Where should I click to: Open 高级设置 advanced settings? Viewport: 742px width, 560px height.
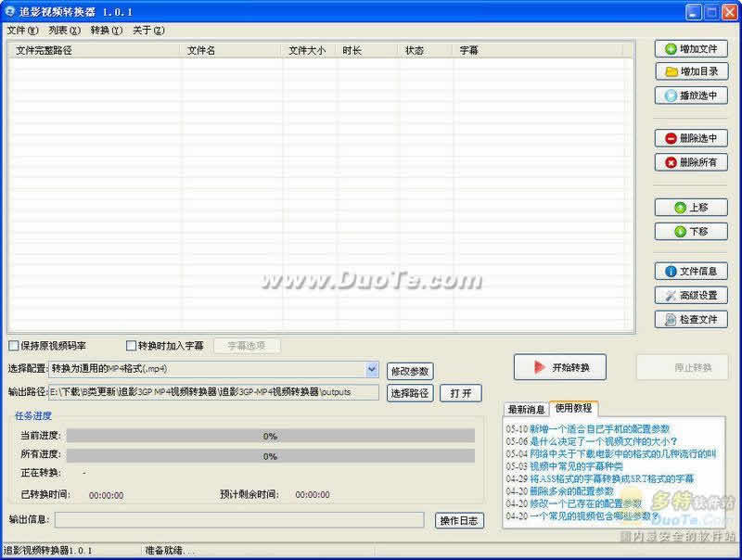tap(691, 296)
